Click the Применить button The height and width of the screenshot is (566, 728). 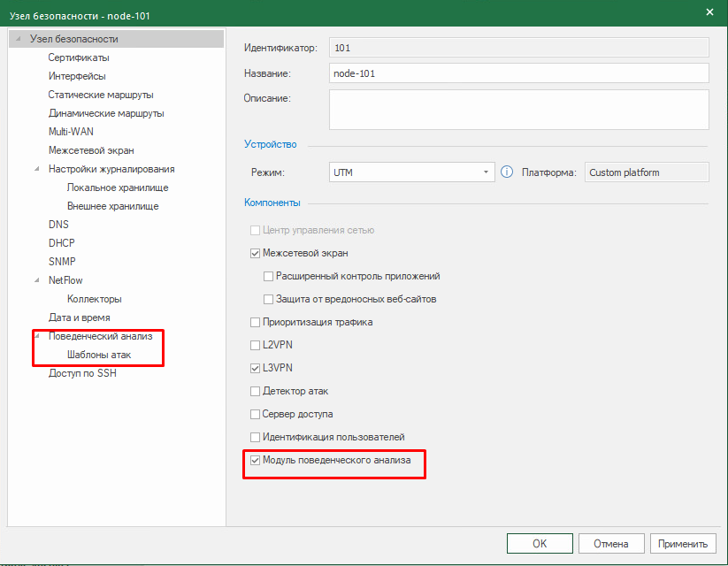pos(683,543)
